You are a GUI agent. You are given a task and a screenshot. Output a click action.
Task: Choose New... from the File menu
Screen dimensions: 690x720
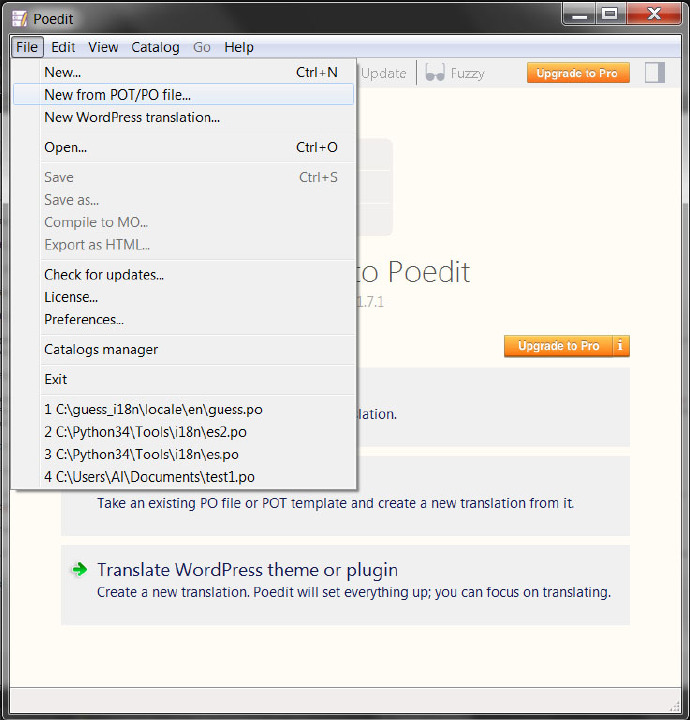tap(184, 72)
